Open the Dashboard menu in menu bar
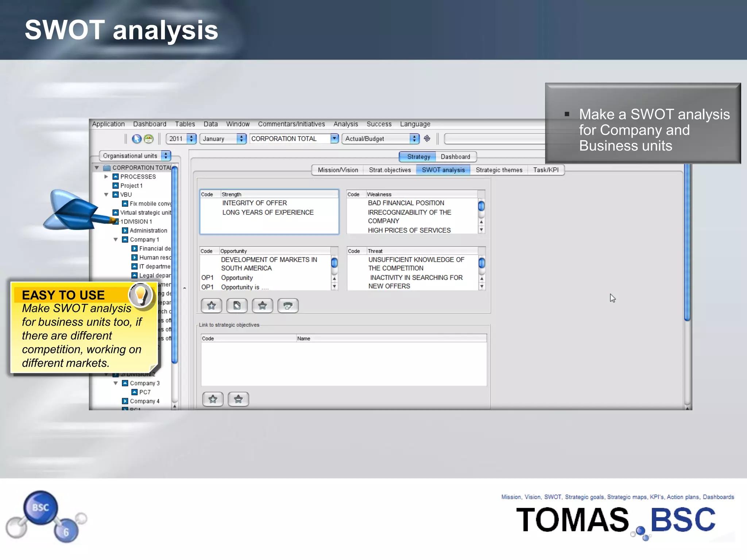Screen dimensions: 747x560 [x=150, y=124]
